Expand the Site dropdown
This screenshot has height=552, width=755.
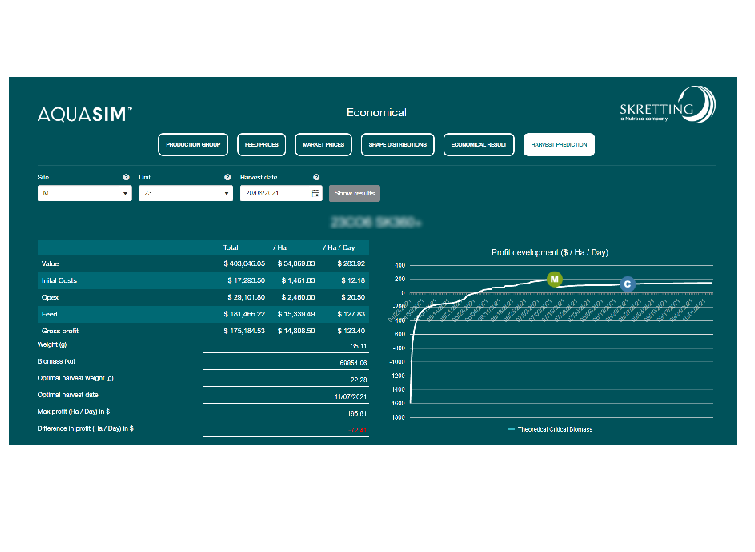(84, 193)
